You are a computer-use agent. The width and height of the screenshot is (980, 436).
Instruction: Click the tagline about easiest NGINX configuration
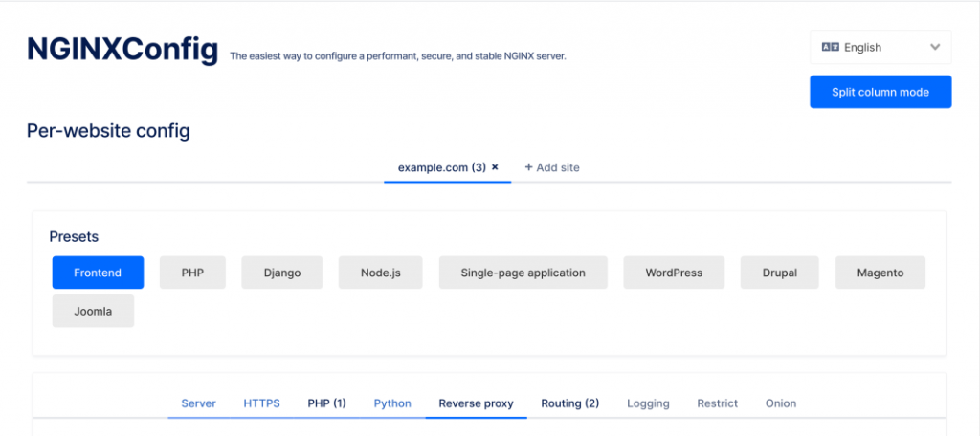coord(398,56)
